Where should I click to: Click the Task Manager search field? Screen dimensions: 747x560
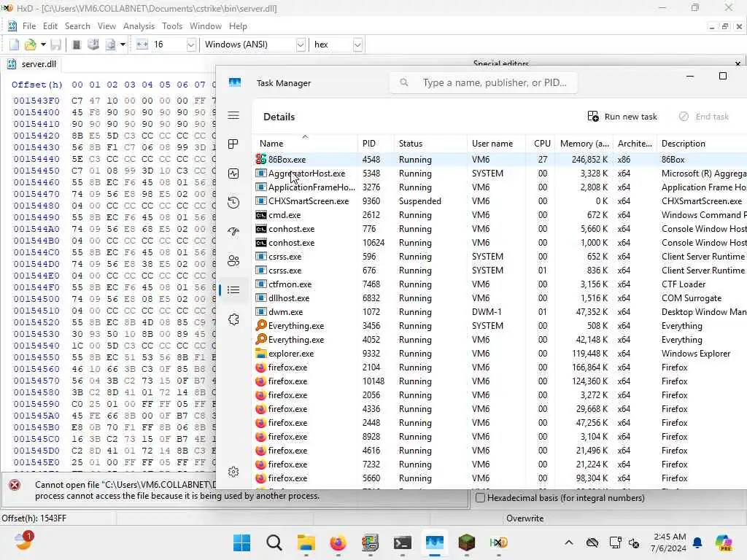point(484,83)
